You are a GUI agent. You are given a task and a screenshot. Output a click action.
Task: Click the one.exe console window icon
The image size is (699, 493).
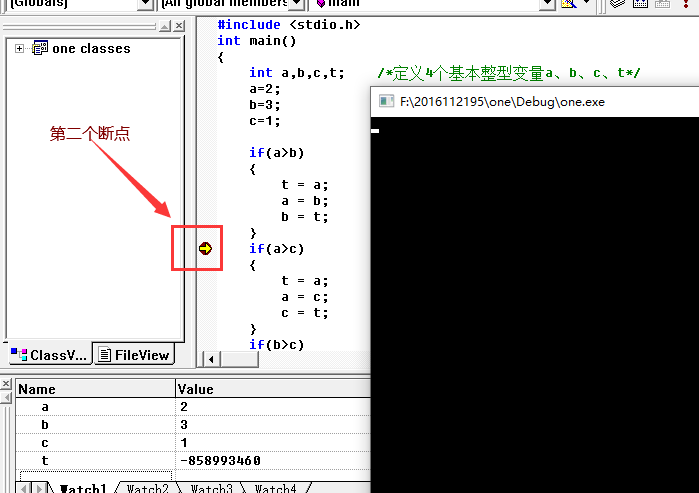(x=386, y=102)
